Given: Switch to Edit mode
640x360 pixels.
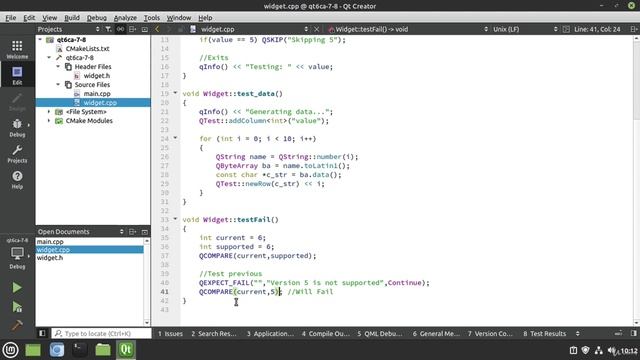Looking at the screenshot, I should (17, 75).
